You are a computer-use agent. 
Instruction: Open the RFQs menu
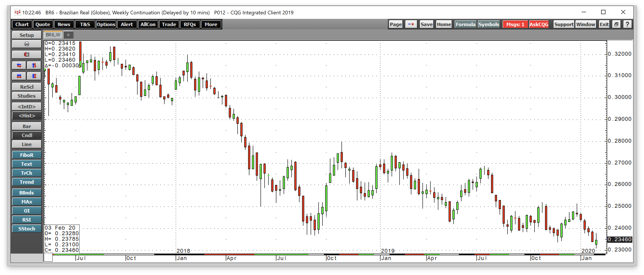coord(190,24)
